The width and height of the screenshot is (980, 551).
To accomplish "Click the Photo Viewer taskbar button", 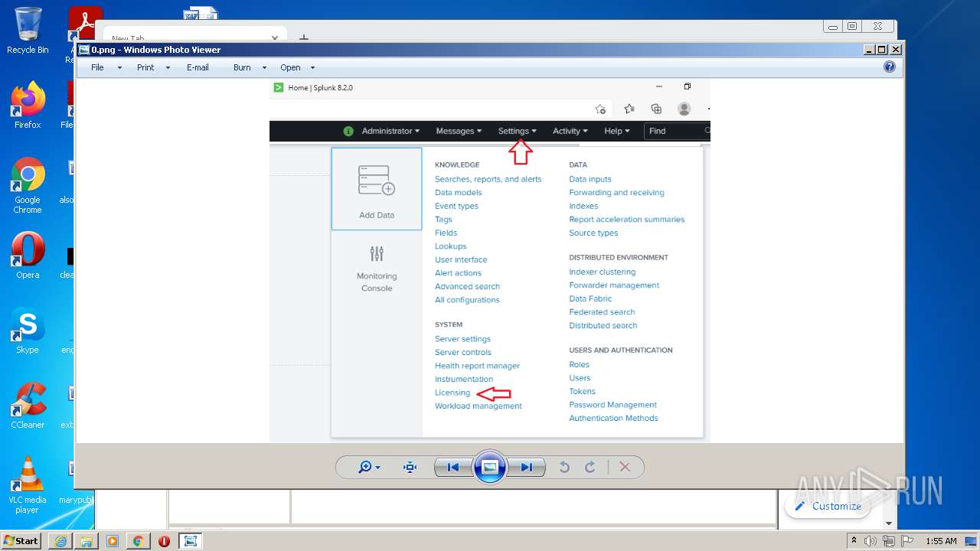I will pos(190,541).
